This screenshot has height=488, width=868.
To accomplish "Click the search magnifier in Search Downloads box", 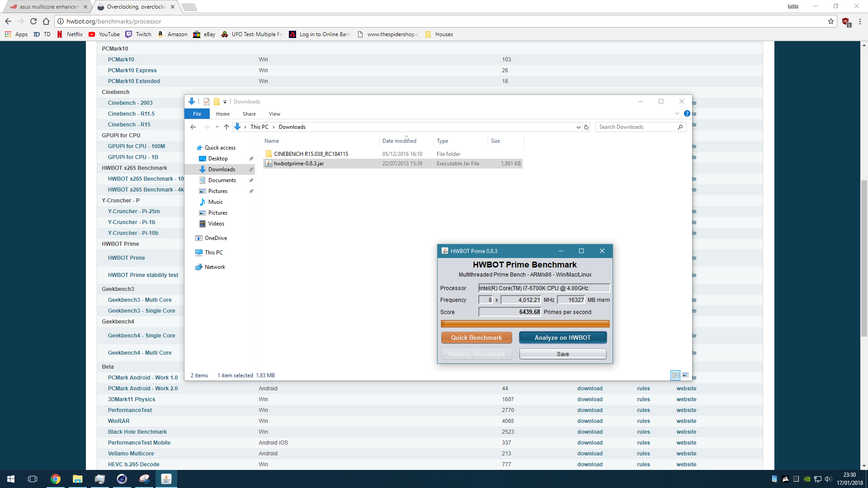I will 680,127.
